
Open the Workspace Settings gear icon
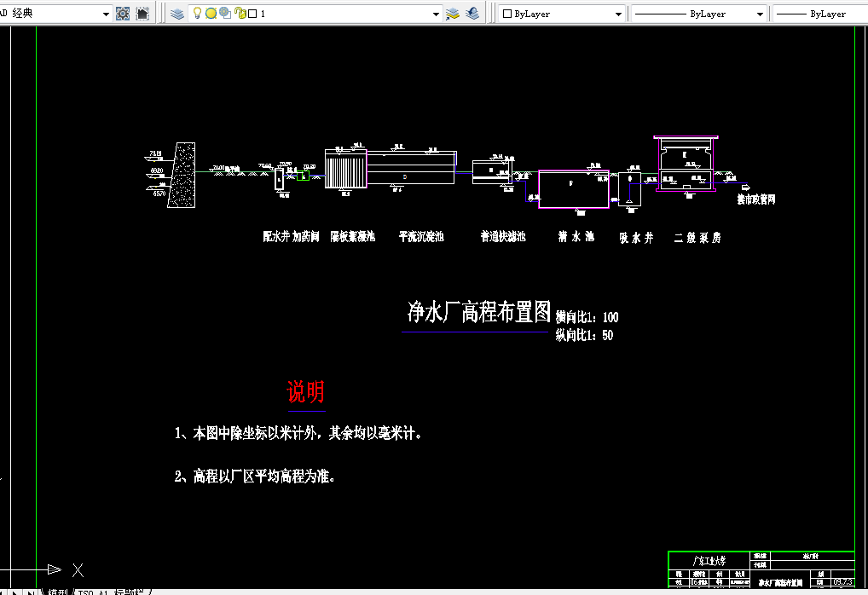pos(122,14)
